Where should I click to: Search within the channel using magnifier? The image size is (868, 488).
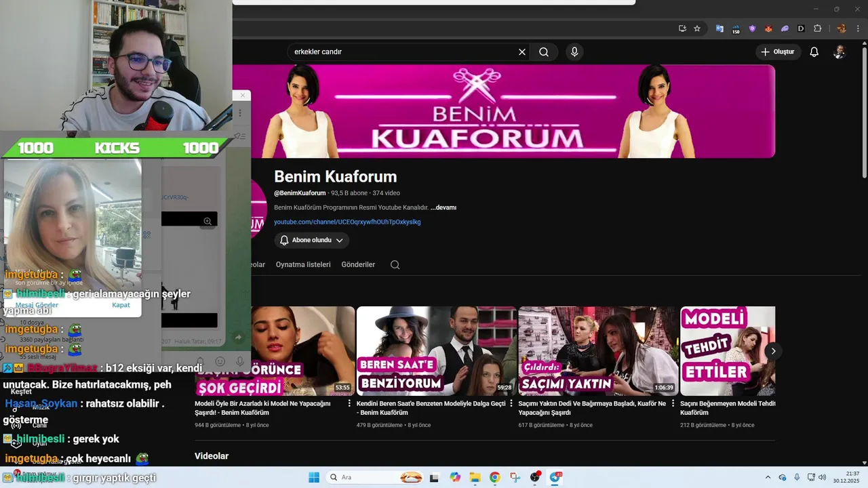click(395, 264)
